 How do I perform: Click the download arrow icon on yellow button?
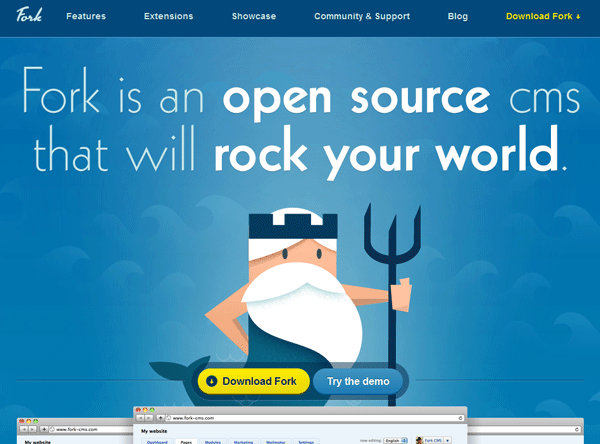[x=211, y=381]
